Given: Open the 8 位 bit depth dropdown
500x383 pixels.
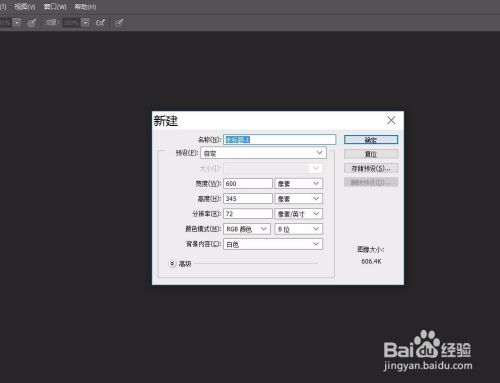Looking at the screenshot, I should [x=299, y=229].
